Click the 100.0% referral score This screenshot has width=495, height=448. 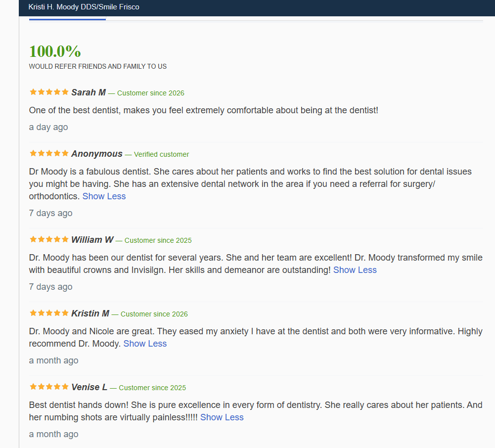tap(55, 51)
